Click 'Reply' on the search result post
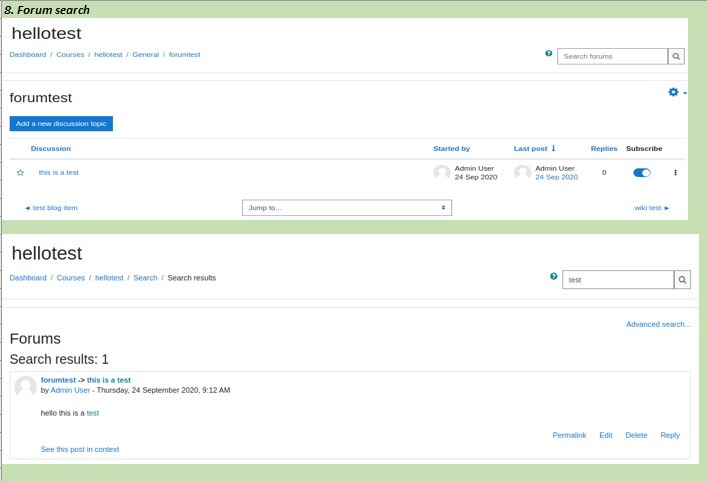This screenshot has width=707, height=481. coord(670,435)
